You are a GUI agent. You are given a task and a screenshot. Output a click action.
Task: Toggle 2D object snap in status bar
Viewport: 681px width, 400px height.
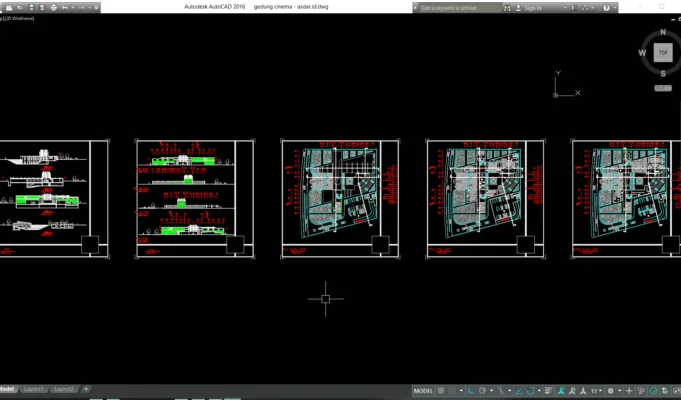[531, 391]
